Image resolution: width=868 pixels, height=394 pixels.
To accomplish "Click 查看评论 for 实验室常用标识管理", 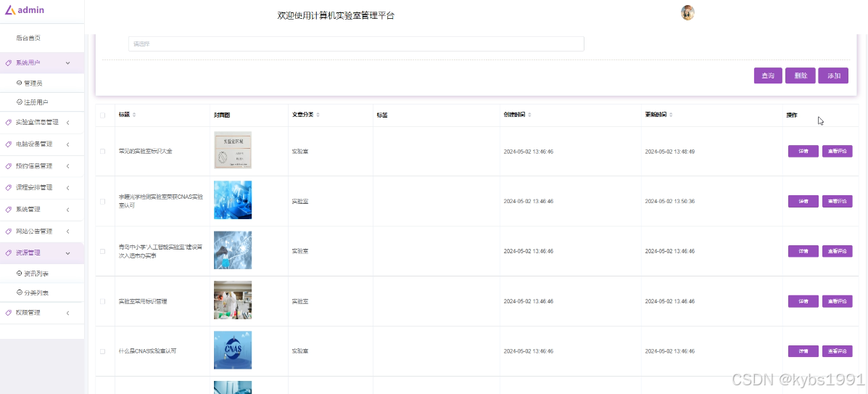I will [837, 301].
